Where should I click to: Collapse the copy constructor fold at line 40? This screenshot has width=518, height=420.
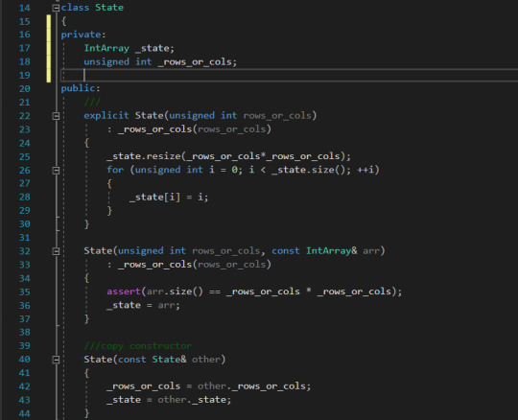point(56,360)
